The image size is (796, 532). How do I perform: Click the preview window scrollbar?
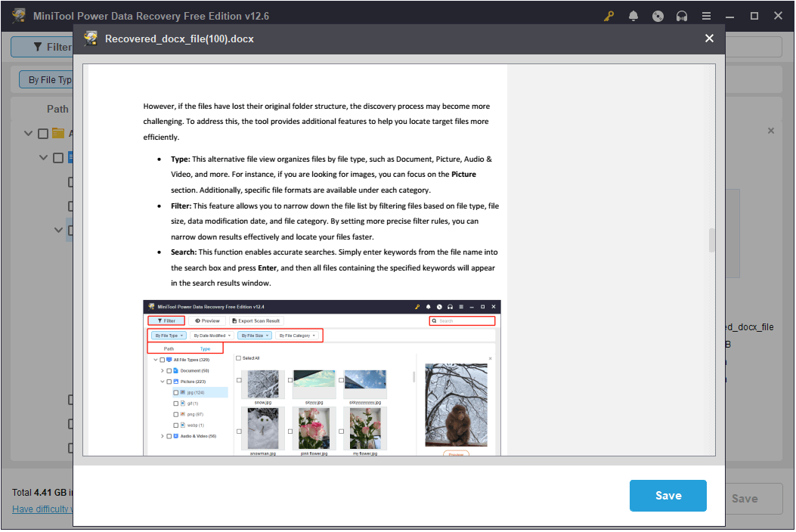(x=711, y=240)
